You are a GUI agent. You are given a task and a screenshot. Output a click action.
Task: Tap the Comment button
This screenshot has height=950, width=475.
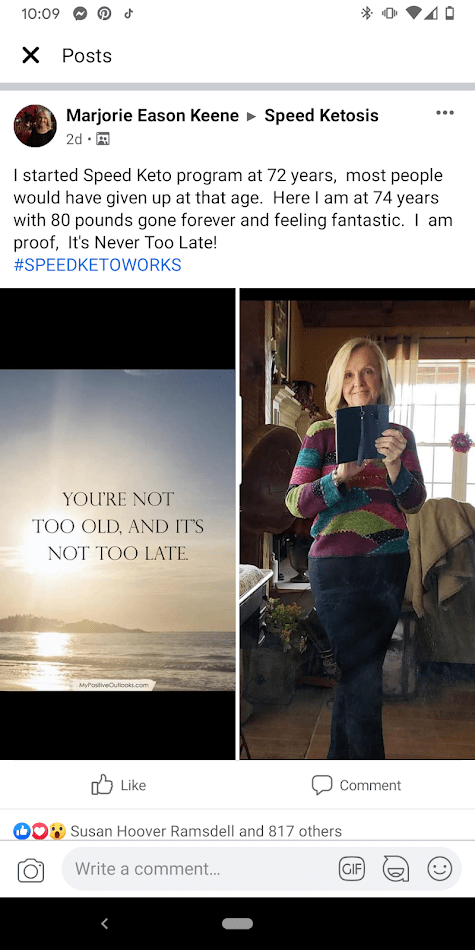[356, 785]
